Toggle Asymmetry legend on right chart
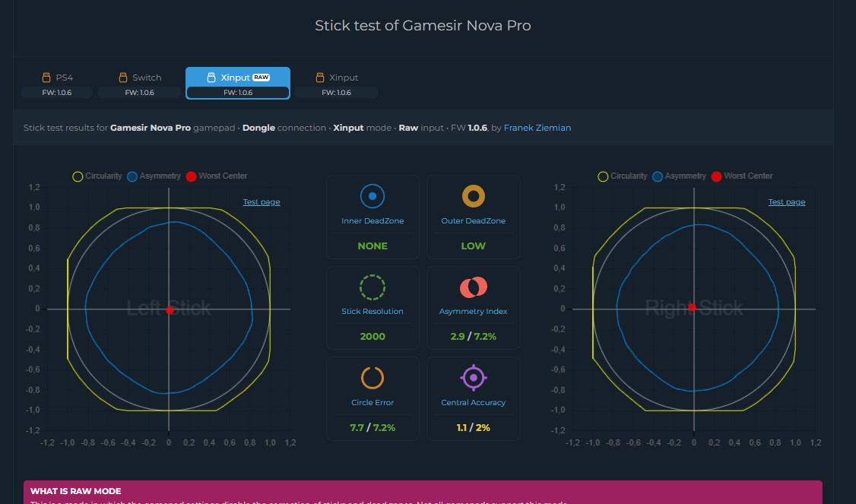Image resolution: width=856 pixels, height=504 pixels. pyautogui.click(x=679, y=176)
